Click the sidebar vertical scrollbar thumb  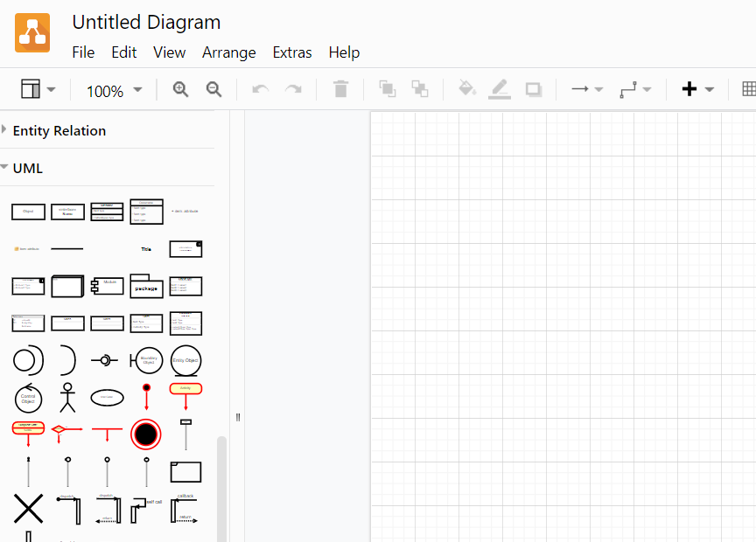click(x=221, y=489)
